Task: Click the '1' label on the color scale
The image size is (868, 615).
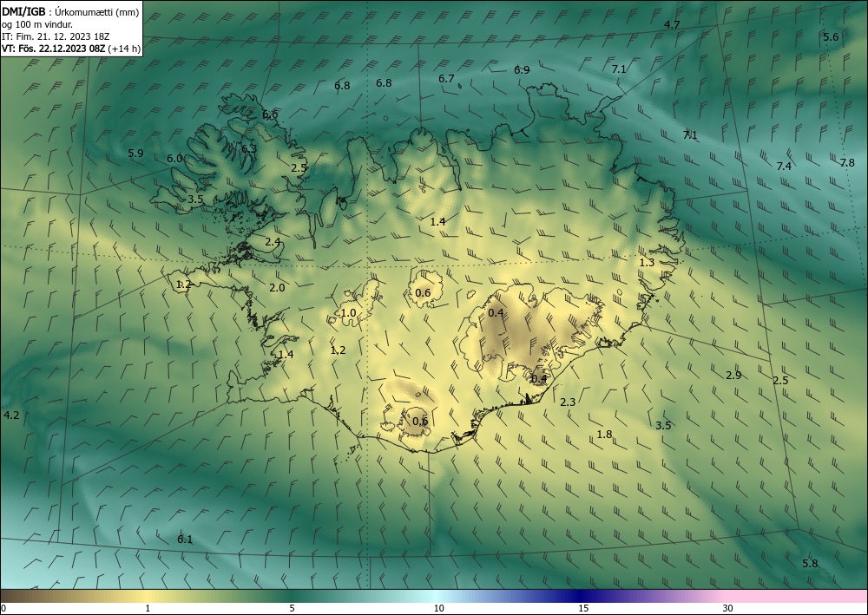Action: 148,608
